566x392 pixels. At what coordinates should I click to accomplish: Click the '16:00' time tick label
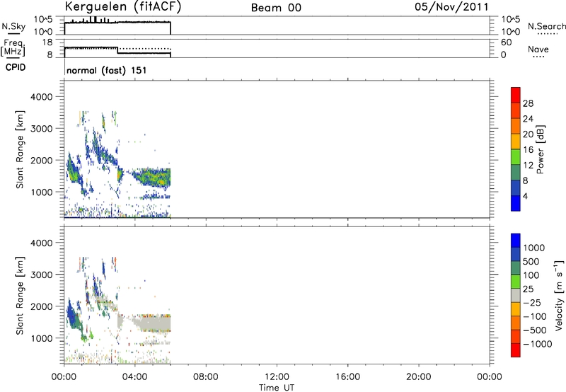[x=347, y=377]
